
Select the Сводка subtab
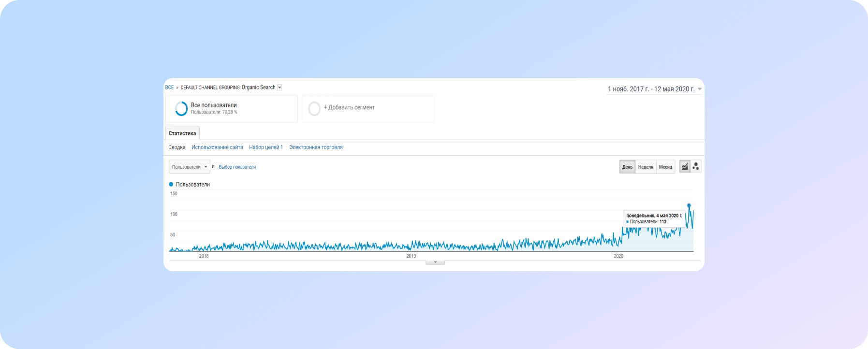177,147
